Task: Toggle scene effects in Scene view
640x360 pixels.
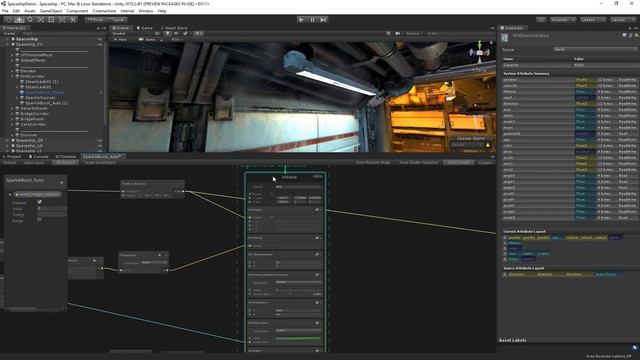Action: pyautogui.click(x=186, y=33)
